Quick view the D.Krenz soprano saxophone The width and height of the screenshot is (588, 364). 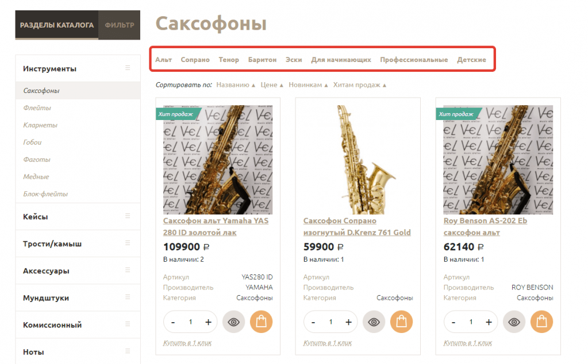point(374,322)
